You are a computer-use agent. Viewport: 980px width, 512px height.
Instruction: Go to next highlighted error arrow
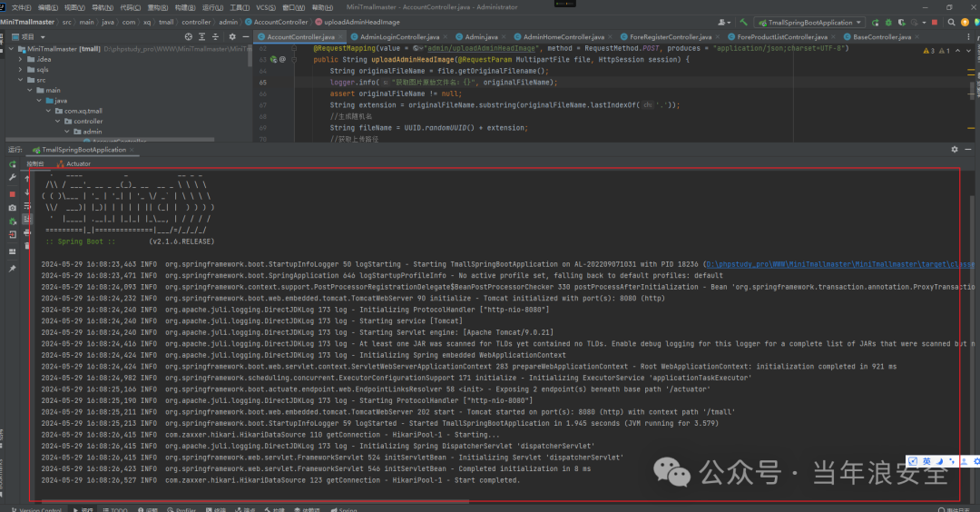968,51
